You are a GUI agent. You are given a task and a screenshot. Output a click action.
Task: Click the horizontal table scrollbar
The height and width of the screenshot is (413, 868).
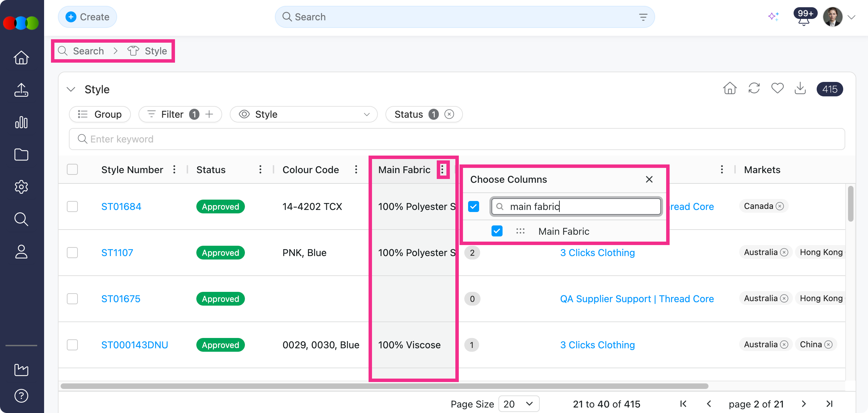coord(384,386)
